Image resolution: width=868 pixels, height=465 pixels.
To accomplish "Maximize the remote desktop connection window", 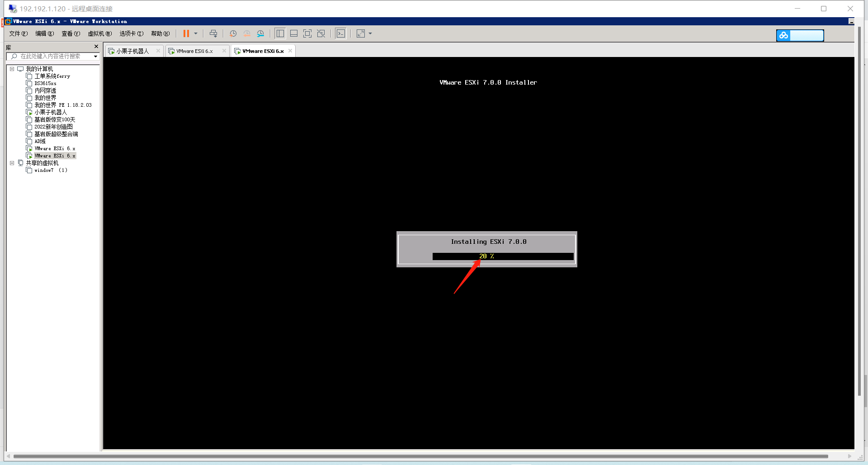I will click(x=824, y=9).
